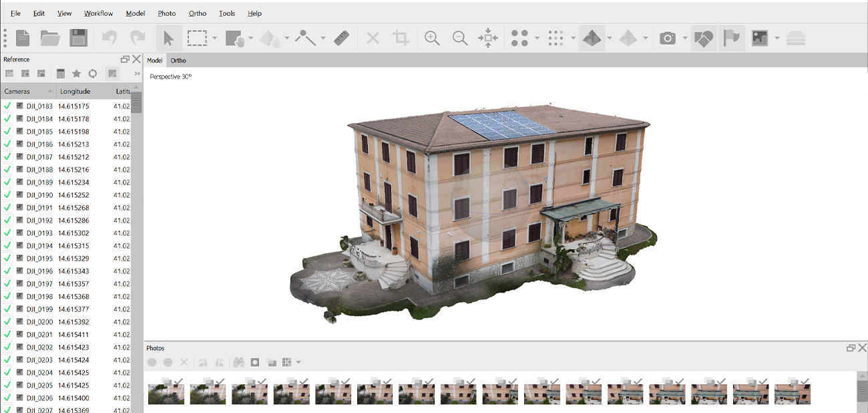The width and height of the screenshot is (868, 413).
Task: Select the first photo thumbnail in Photos pane
Action: tap(166, 393)
